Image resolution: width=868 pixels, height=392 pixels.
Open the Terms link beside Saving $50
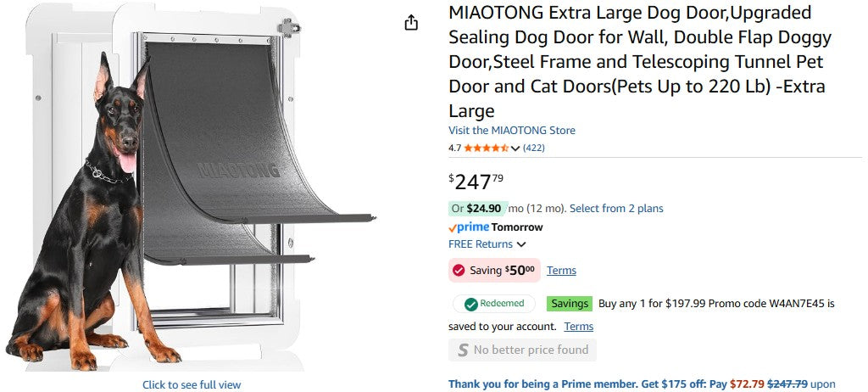coord(561,271)
